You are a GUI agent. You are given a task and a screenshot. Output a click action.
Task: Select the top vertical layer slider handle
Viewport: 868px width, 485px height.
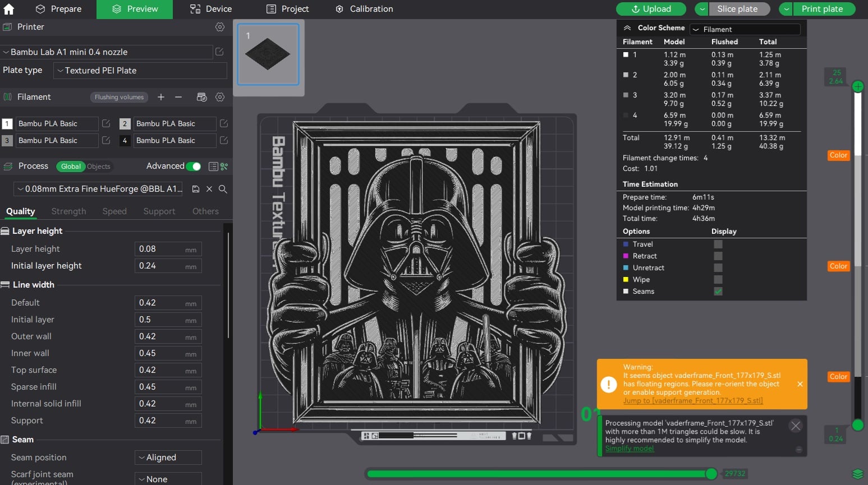click(858, 86)
